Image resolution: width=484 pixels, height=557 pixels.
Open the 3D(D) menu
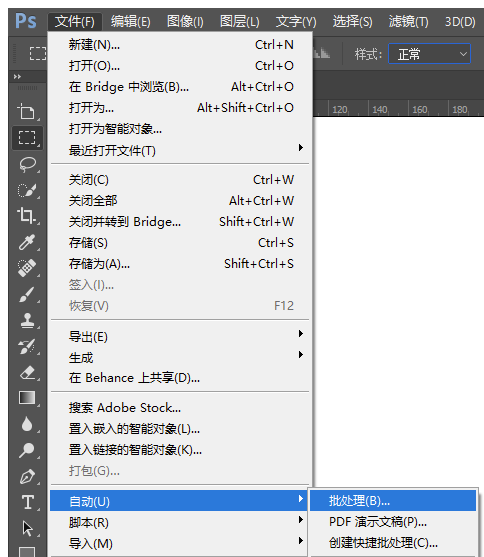(460, 22)
